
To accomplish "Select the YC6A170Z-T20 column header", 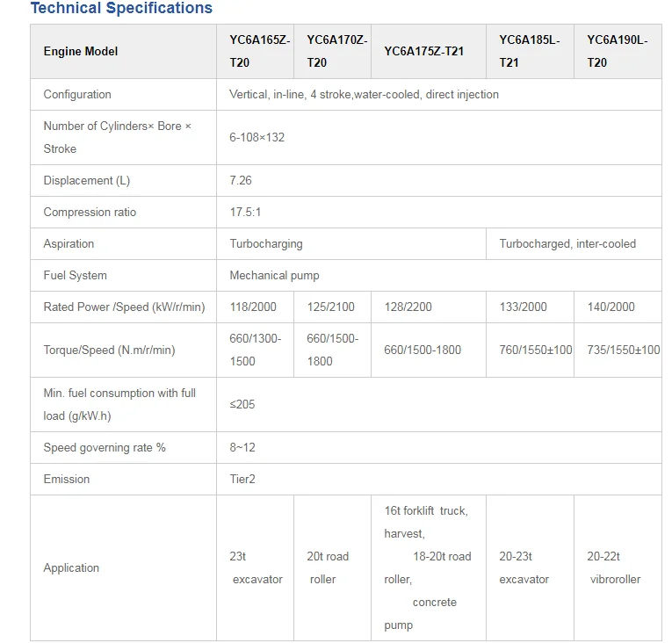I will coord(332,51).
